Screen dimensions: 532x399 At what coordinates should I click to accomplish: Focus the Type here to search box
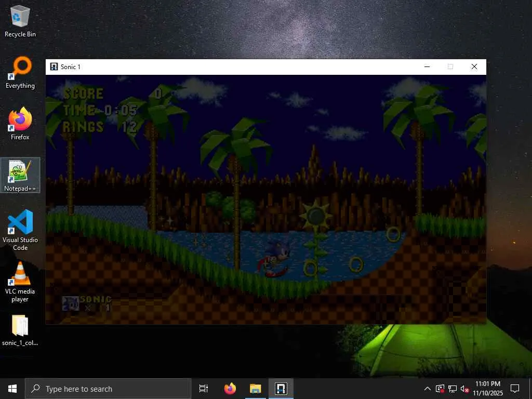[x=108, y=389]
